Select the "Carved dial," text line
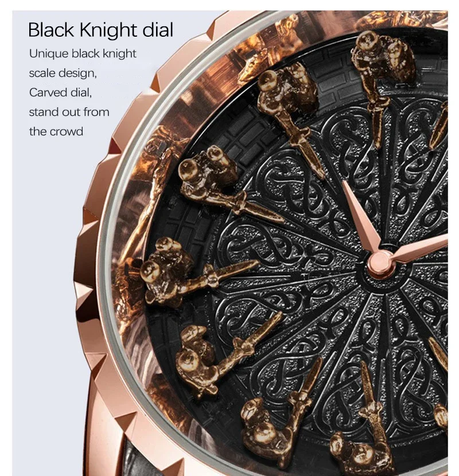Screen dimensions: 459x476 coord(60,92)
